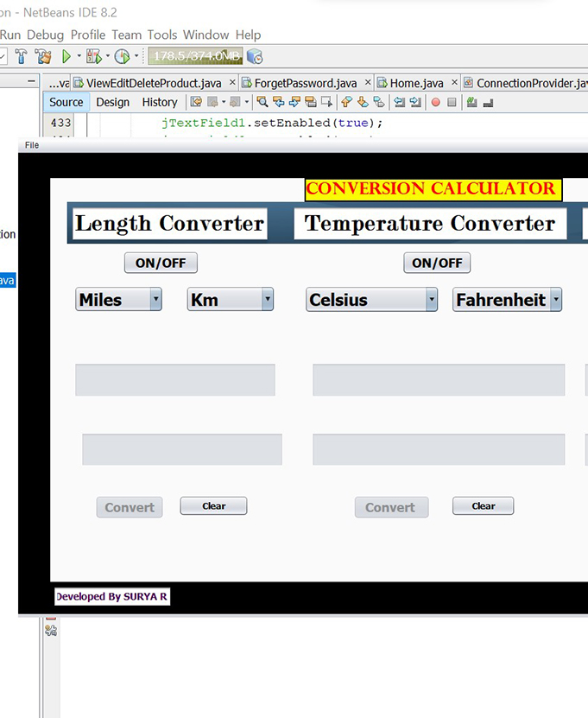Open the Run menu
588x718 pixels.
click(x=10, y=35)
